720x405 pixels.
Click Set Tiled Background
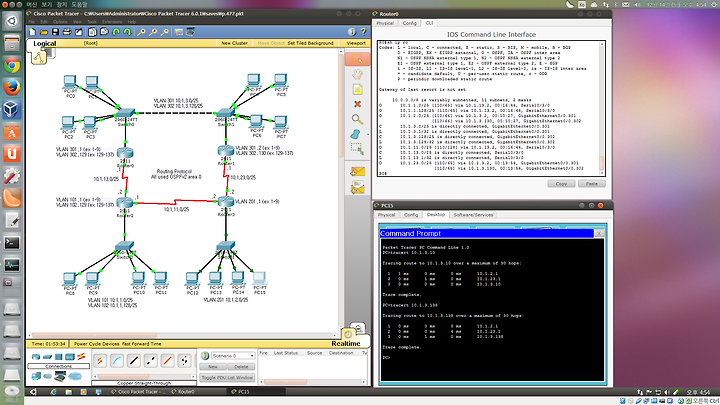[x=310, y=43]
